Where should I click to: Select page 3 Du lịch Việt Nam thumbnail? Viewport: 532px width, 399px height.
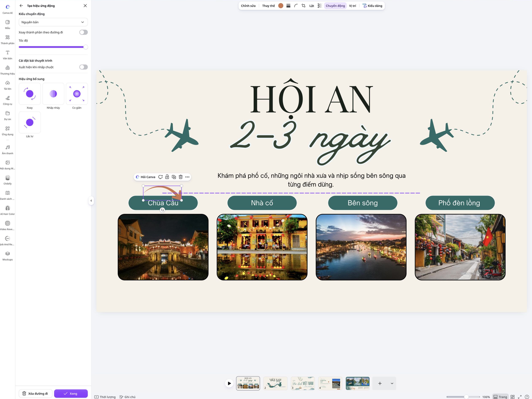303,383
